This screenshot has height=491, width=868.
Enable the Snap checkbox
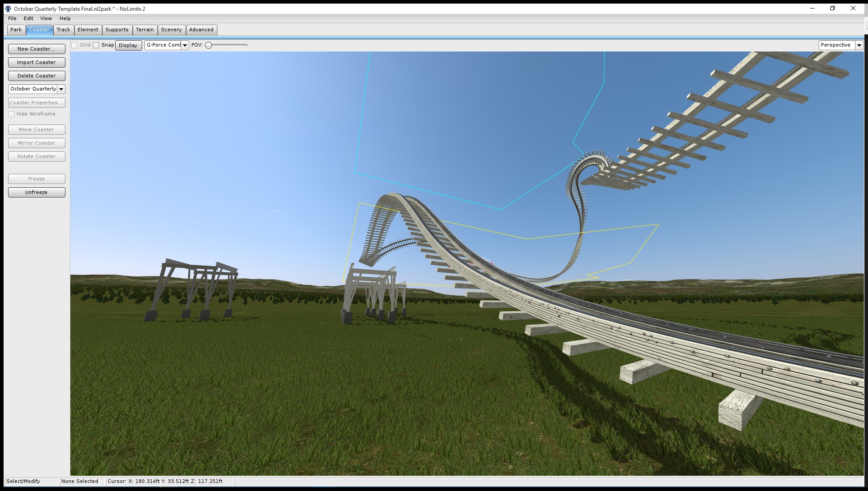tap(96, 45)
